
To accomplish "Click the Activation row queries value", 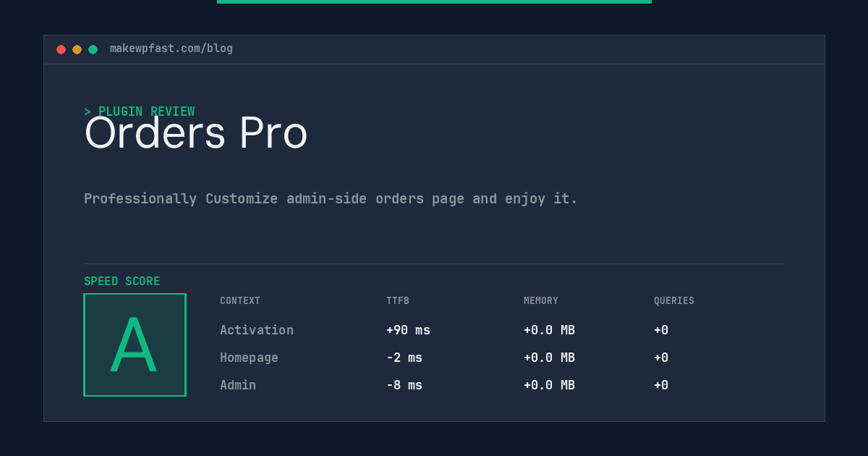I will point(661,330).
